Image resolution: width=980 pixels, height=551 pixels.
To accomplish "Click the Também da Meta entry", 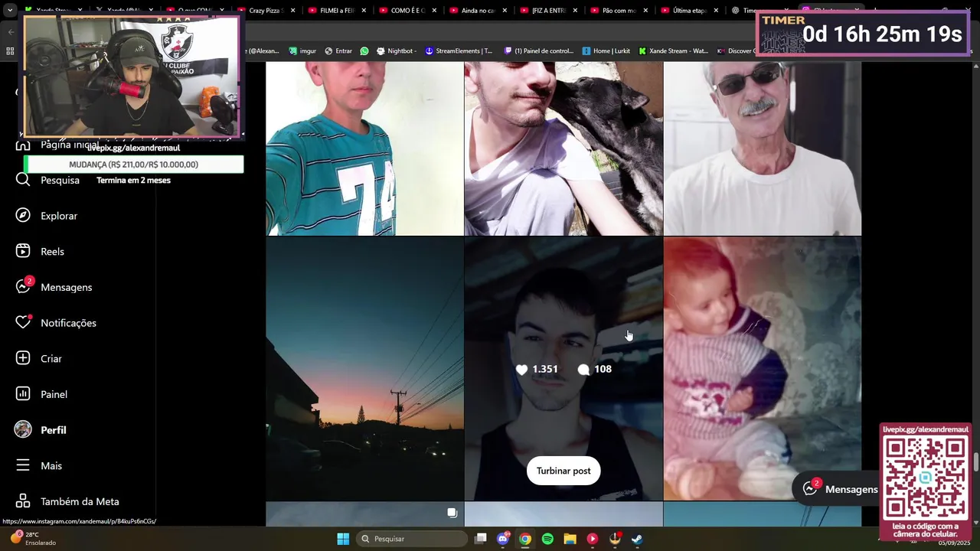I will pos(67,501).
